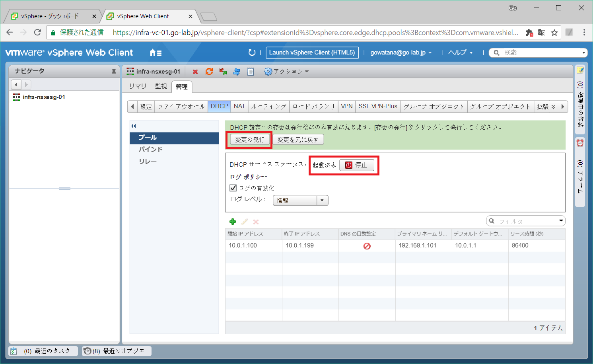Switch to the 監視 tab

point(161,86)
